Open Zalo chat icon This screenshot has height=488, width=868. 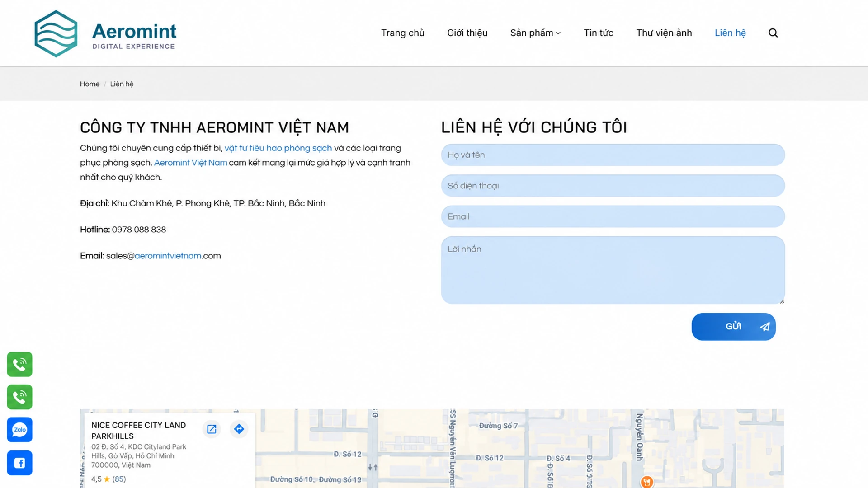pyautogui.click(x=19, y=430)
